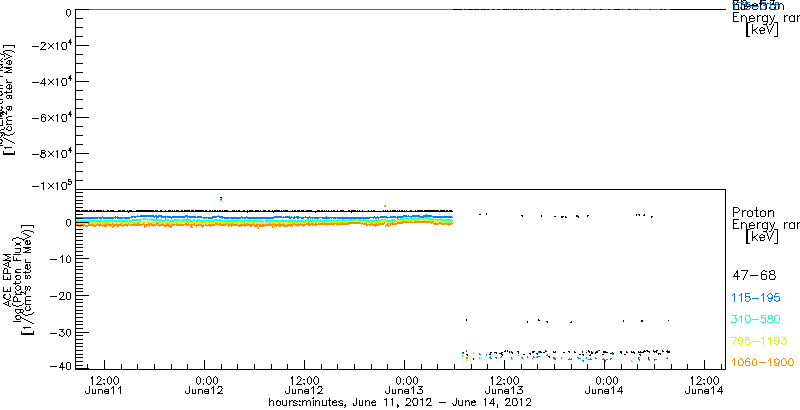Click the 0 tick label of proton flux panel

(67, 223)
